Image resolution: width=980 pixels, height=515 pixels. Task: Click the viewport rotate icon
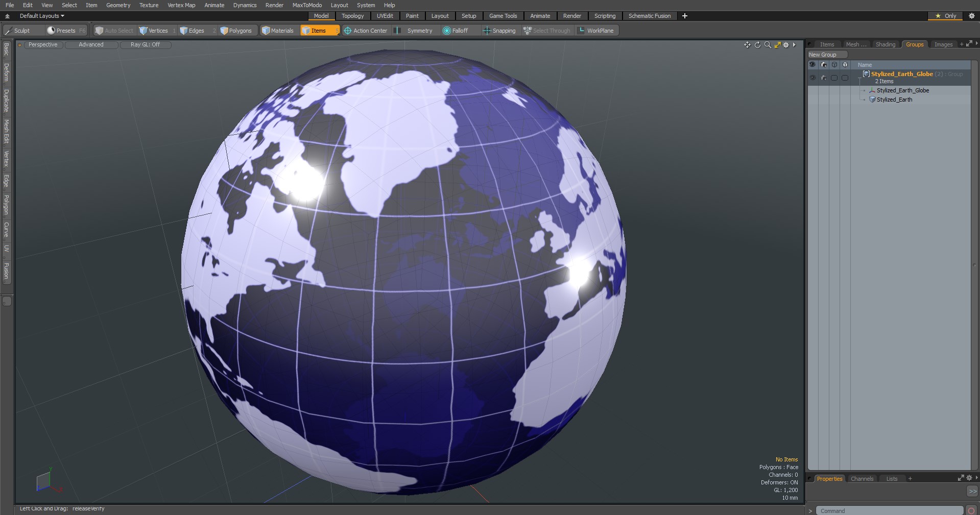click(x=757, y=45)
